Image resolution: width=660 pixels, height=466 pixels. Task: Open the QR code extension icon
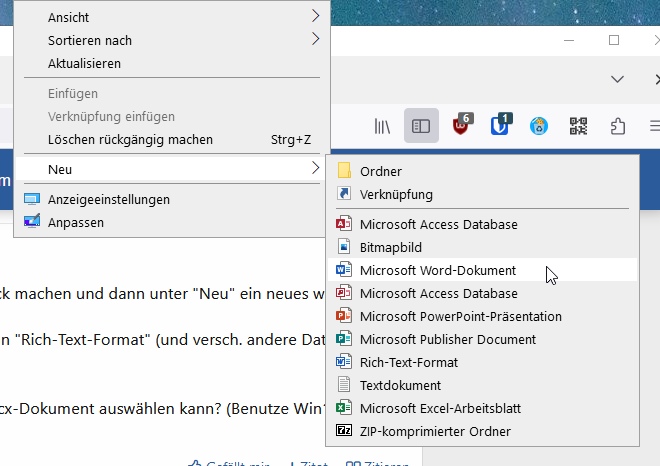point(578,126)
